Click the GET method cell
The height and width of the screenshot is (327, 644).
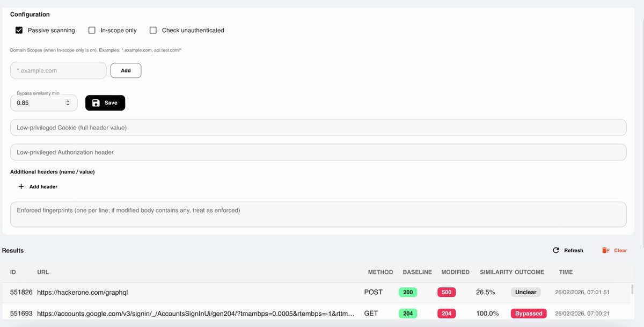click(x=371, y=313)
